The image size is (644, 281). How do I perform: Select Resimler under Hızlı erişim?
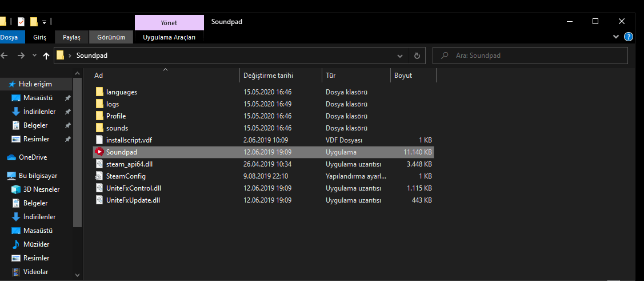(36, 139)
